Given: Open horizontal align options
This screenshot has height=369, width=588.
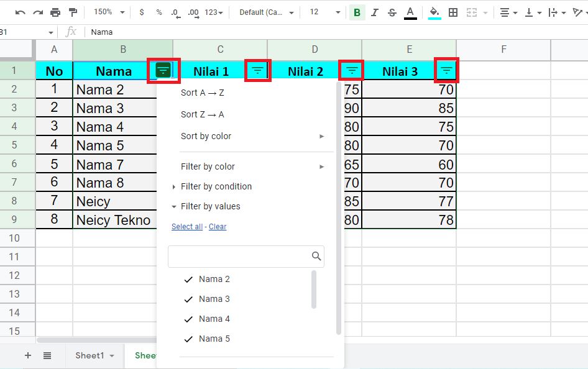Looking at the screenshot, I should click(x=508, y=12).
